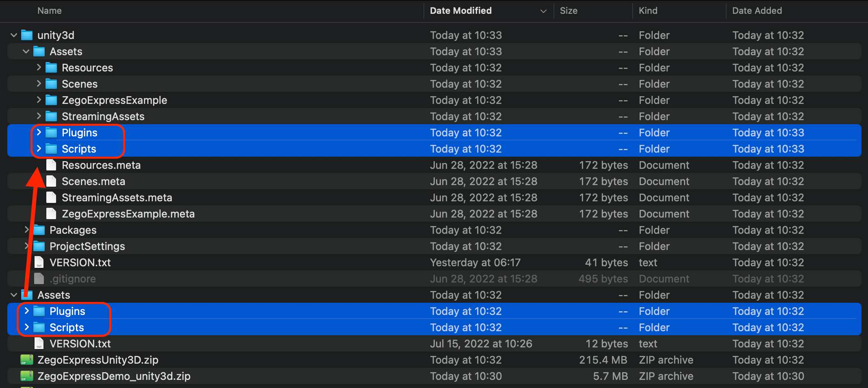The image size is (868, 388).
Task: Sort by Kind column header
Action: (x=648, y=11)
